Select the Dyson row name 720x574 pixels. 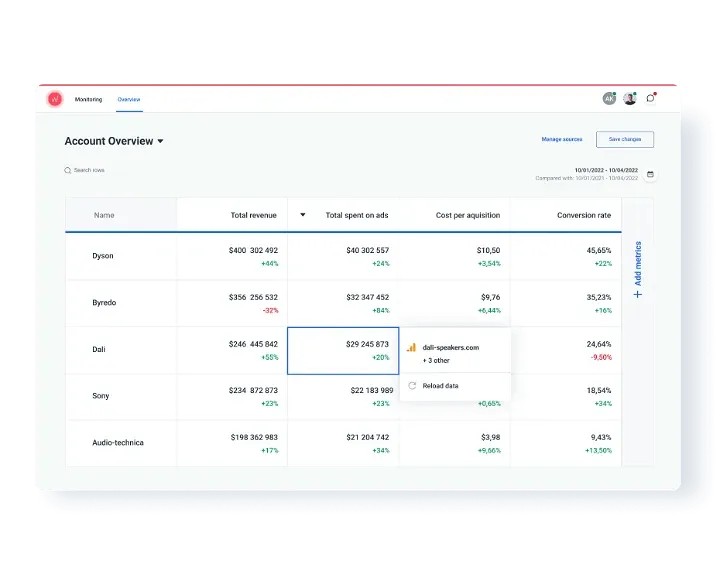pyautogui.click(x=103, y=256)
